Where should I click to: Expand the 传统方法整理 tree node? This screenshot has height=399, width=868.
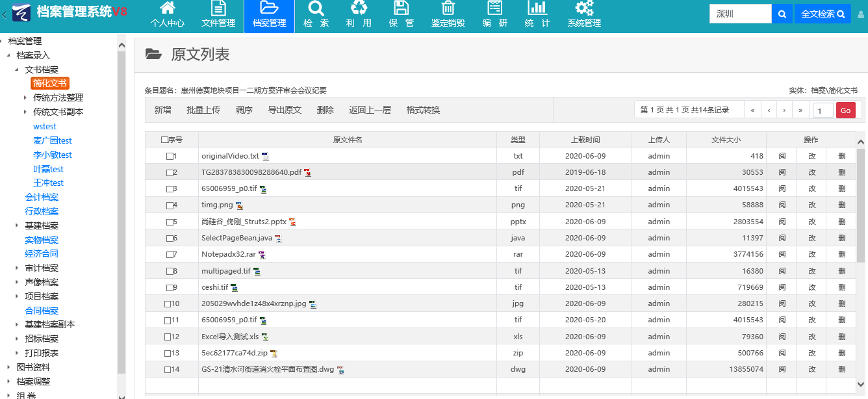[x=25, y=98]
